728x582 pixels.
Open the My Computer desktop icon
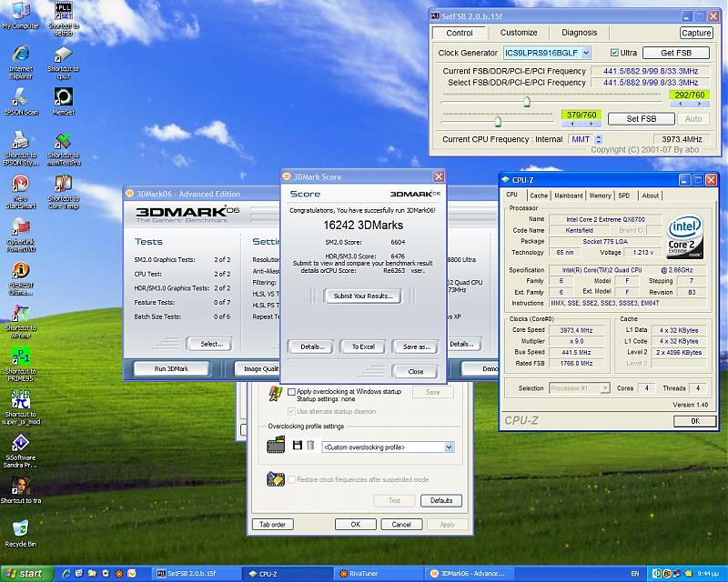click(x=20, y=15)
